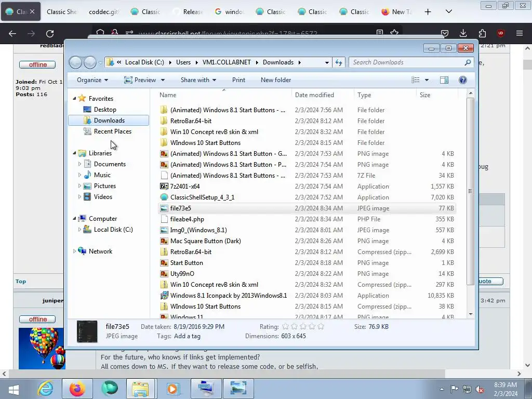532x399 pixels.
Task: Click uBlock Origin toolbar icon
Action: pyautogui.click(x=501, y=33)
